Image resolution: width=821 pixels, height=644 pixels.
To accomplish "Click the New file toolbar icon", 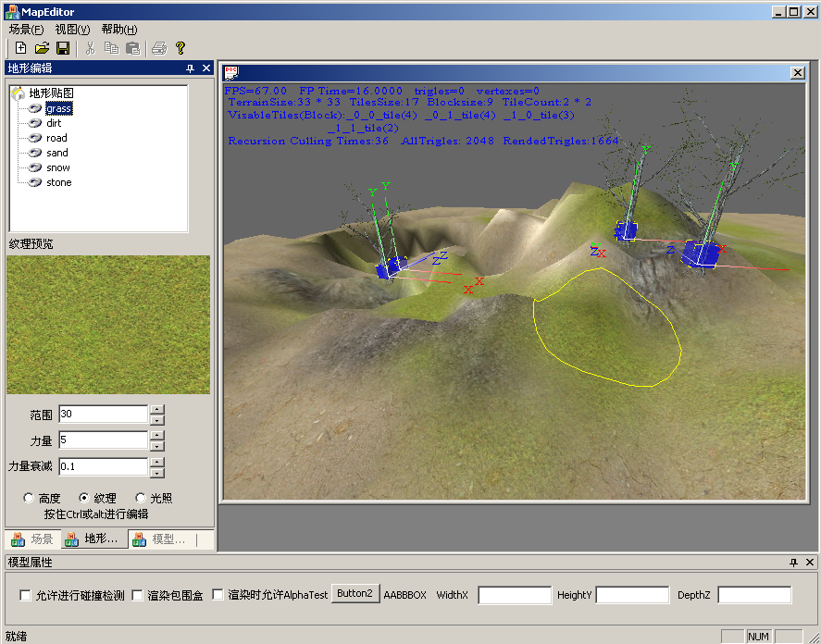I will [20, 47].
